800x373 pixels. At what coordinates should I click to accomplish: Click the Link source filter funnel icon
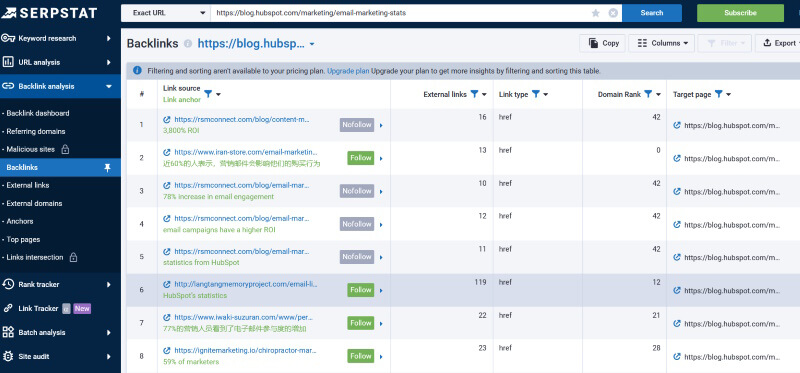coord(208,94)
